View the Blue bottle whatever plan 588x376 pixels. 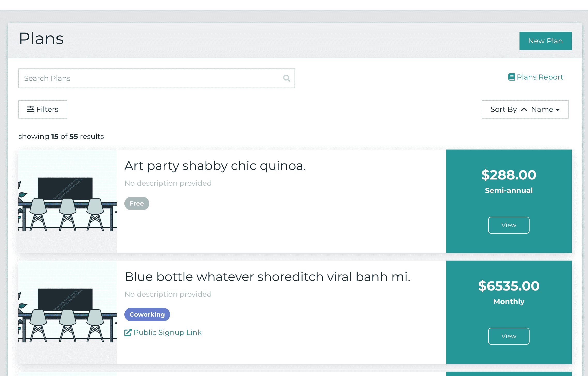[x=509, y=336]
